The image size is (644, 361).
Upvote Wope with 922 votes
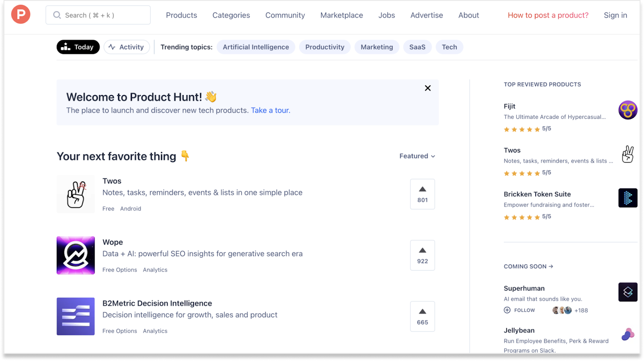(x=422, y=255)
